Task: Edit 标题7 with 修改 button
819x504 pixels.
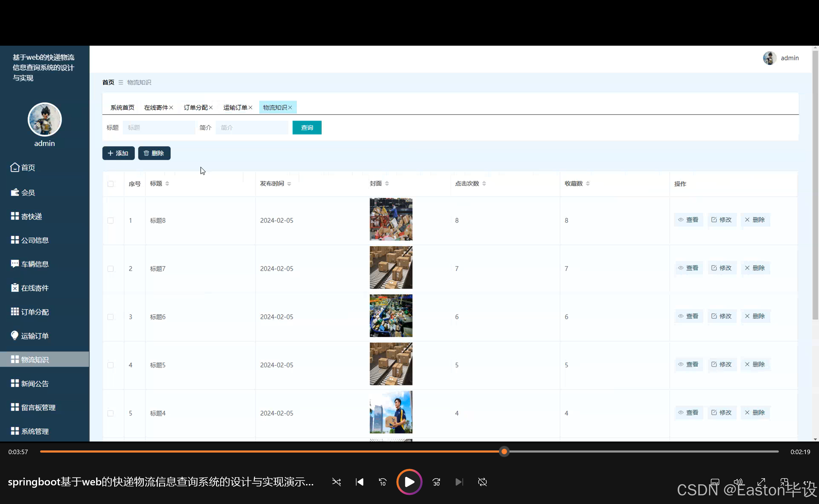Action: 722,268
